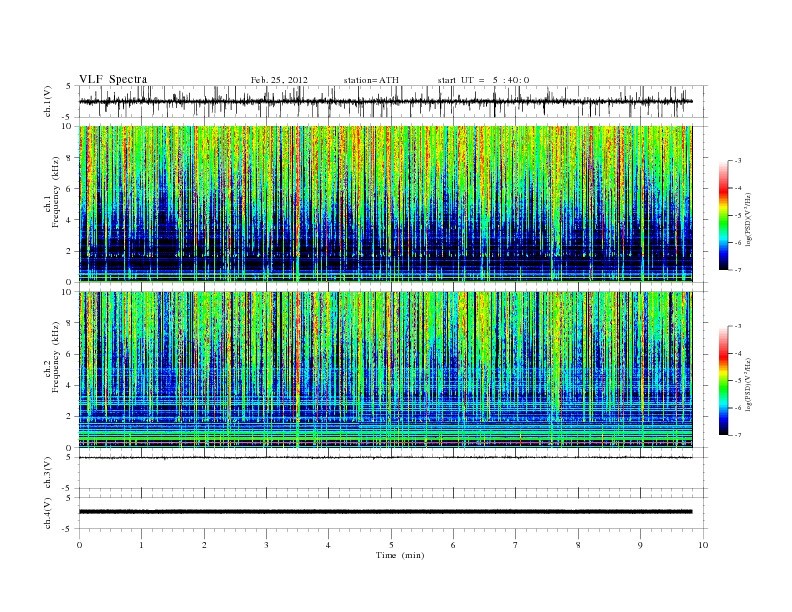Click the "10" tick on the time axis
The height and width of the screenshot is (612, 792).
(703, 545)
